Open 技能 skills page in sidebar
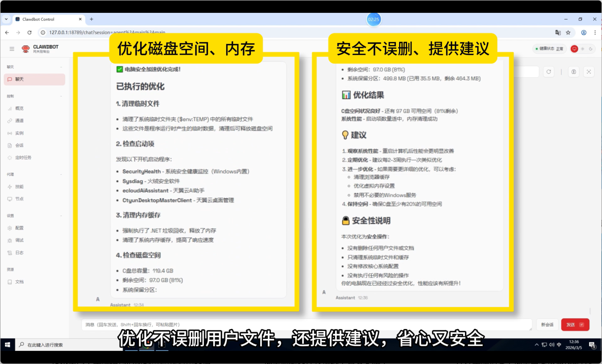Image resolution: width=602 pixels, height=364 pixels. pos(19,187)
